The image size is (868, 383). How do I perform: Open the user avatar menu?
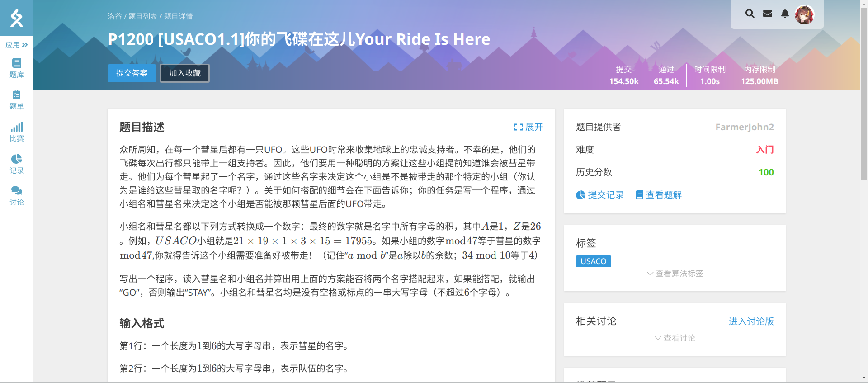pos(804,14)
